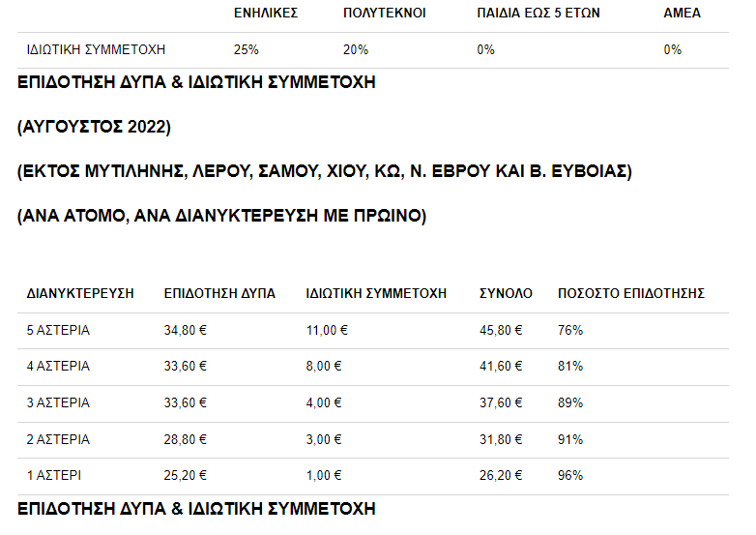Select the 4 ΑΣΤΕΡΙΑ row label

pyautogui.click(x=58, y=367)
